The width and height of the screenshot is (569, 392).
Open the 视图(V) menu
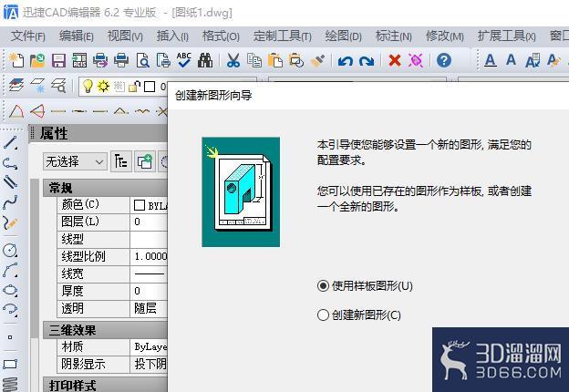[x=125, y=36]
